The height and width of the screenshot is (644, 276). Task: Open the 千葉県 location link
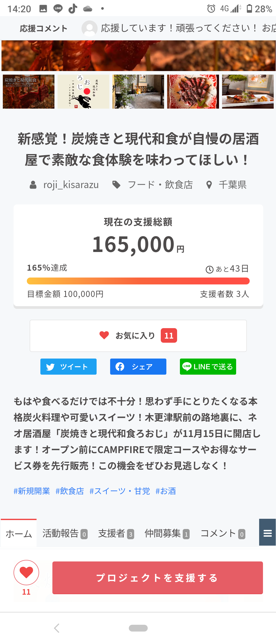pyautogui.click(x=232, y=185)
